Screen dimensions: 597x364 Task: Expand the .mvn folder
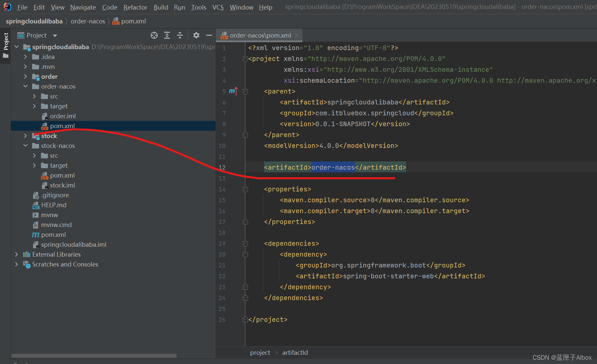(x=25, y=67)
